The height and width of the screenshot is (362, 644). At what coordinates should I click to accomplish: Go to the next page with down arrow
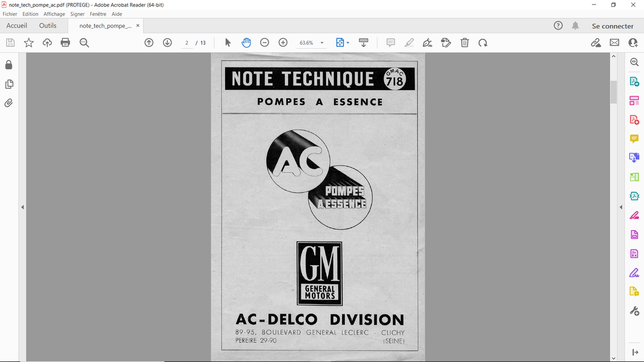(168, 43)
